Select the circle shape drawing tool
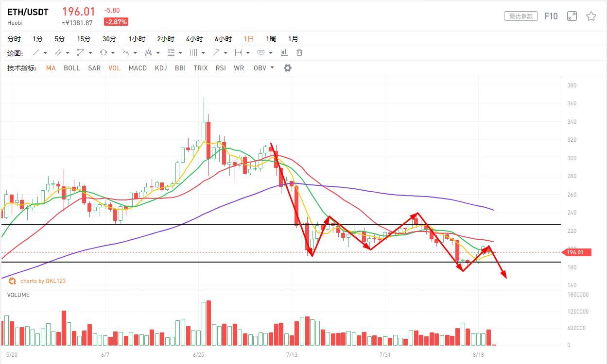The image size is (607, 364). pyautogui.click(x=104, y=52)
